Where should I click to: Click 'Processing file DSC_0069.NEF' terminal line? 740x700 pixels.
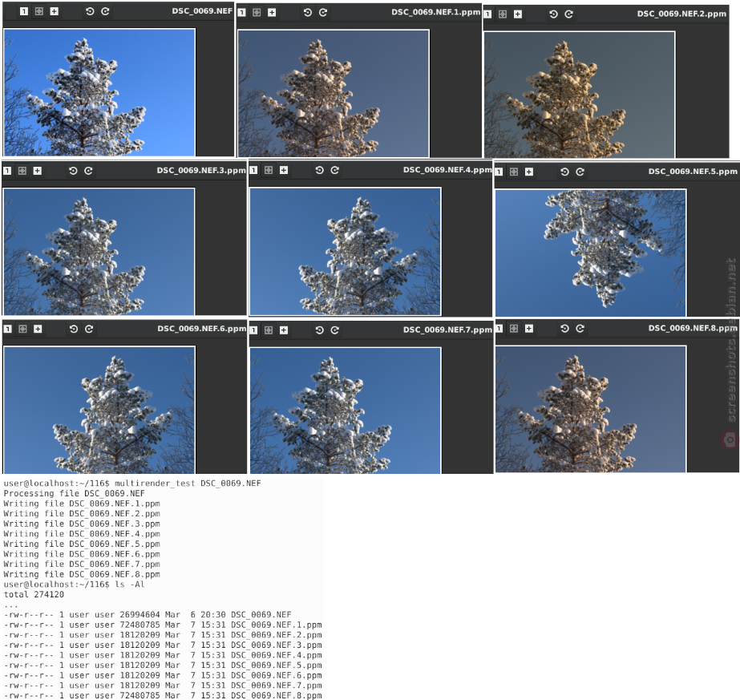74,493
